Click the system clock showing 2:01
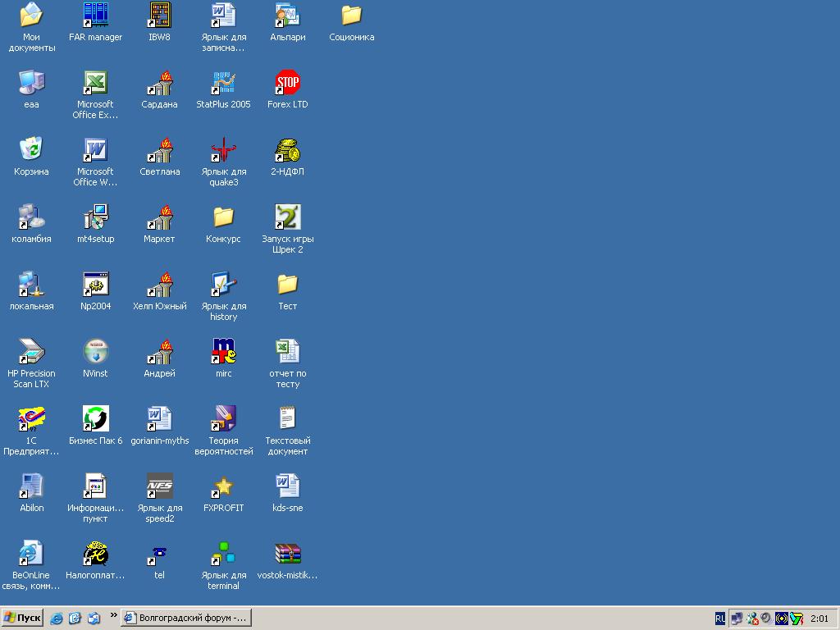The image size is (840, 630). click(x=819, y=619)
